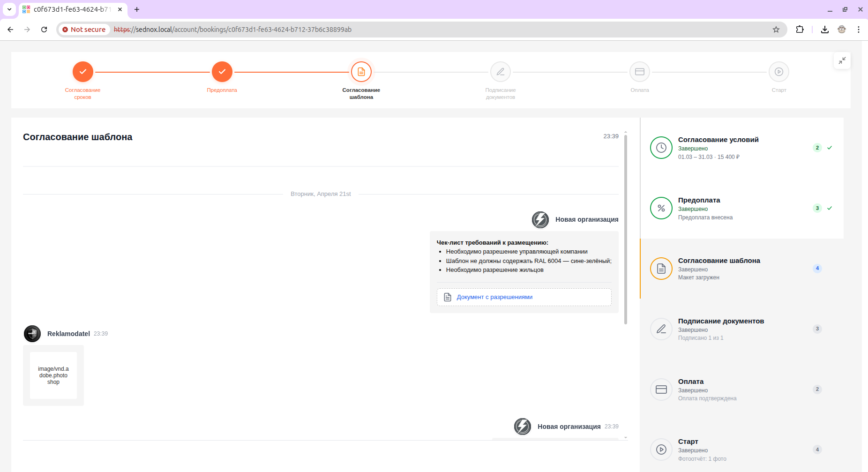
Task: Click the card icon of sidebar 'Оплата'
Action: [661, 390]
